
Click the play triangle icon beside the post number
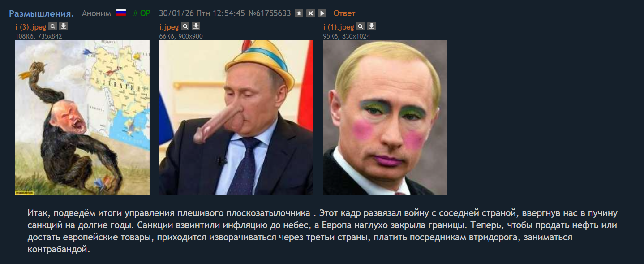(x=322, y=13)
